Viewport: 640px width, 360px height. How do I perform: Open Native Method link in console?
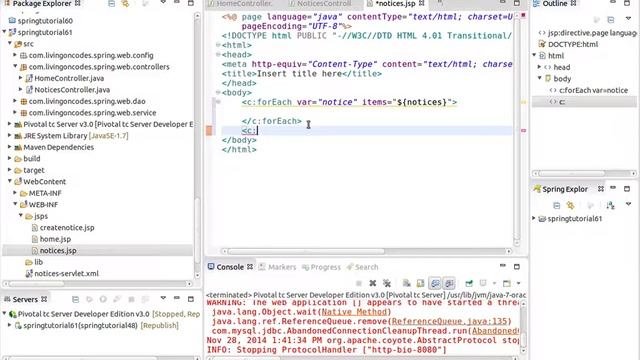pyautogui.click(x=354, y=312)
